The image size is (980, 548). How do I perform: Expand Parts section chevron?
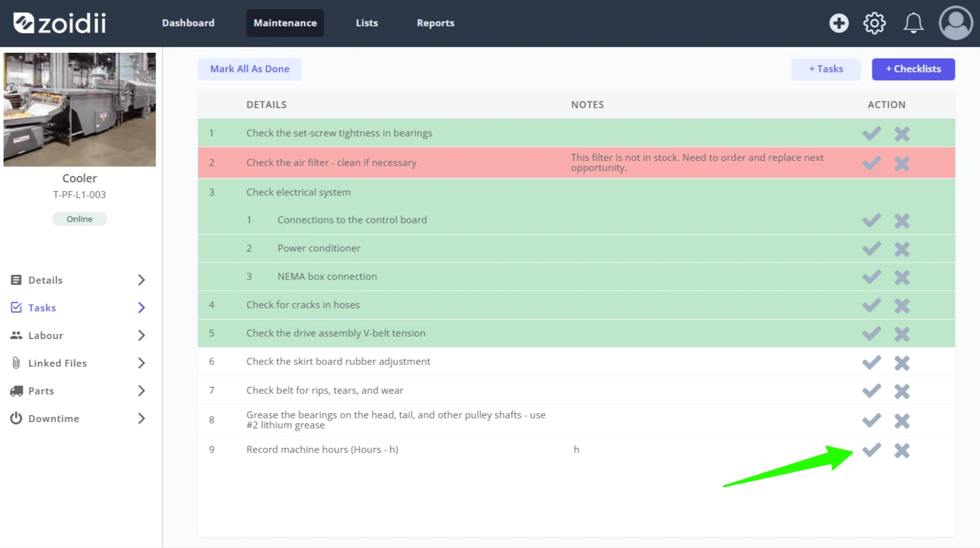coord(142,391)
